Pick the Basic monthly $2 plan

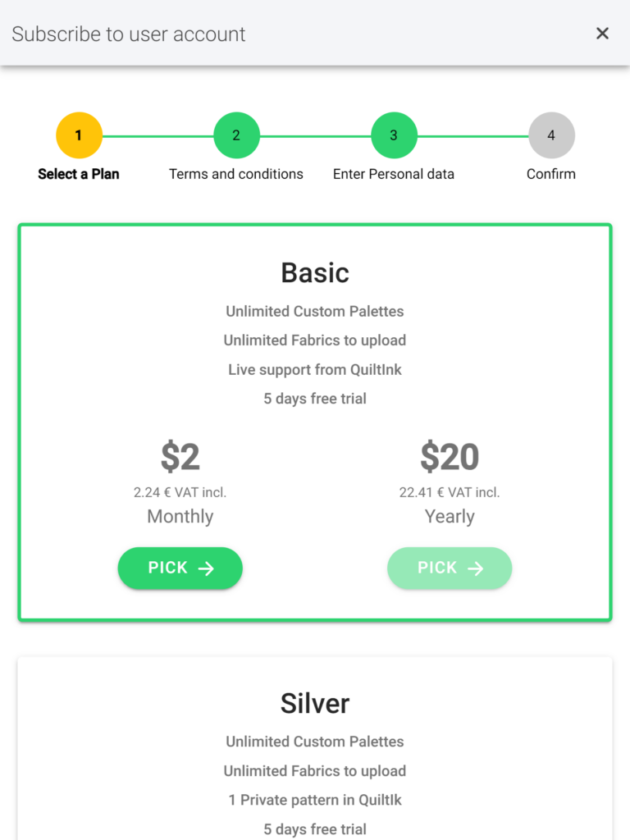180,568
